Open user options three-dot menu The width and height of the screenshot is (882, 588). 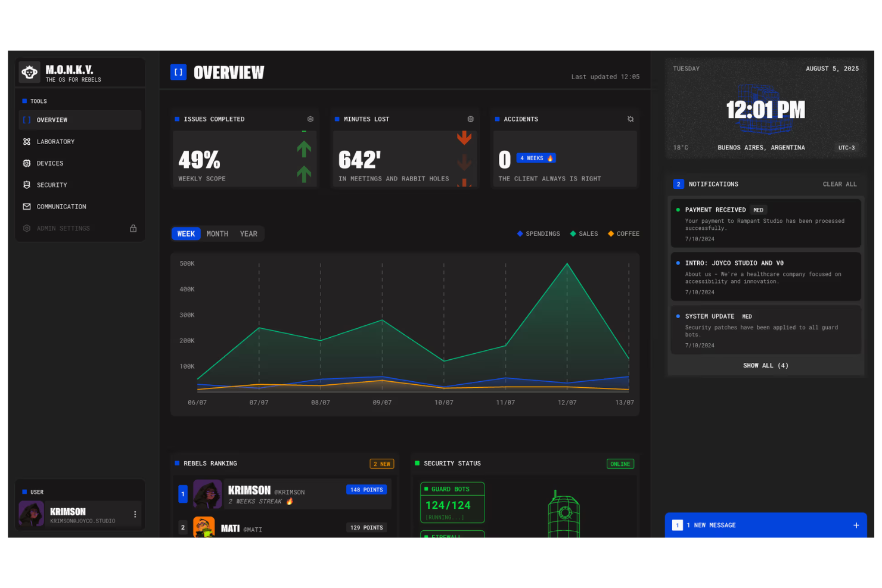coord(135,514)
